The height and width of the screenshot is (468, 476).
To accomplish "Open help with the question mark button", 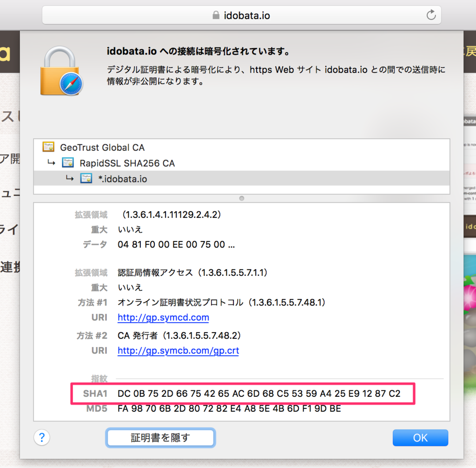I will tap(42, 438).
